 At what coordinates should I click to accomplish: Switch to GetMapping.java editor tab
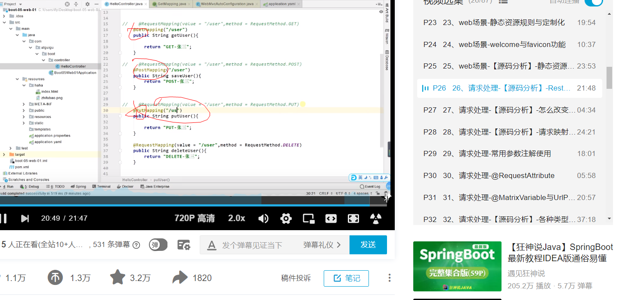[x=170, y=4]
